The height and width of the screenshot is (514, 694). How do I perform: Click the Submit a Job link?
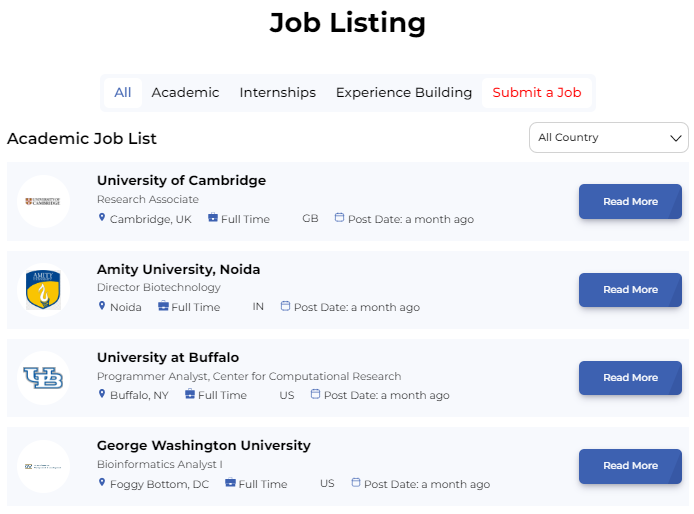[536, 93]
